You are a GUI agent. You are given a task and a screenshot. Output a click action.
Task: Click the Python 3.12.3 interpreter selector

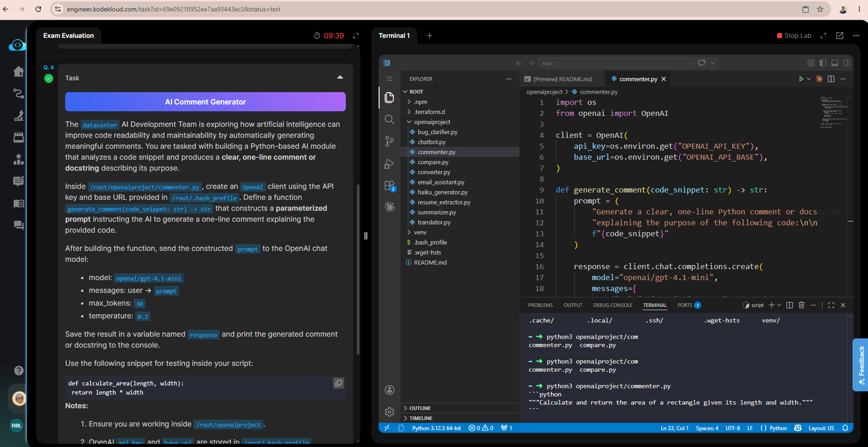click(437, 428)
